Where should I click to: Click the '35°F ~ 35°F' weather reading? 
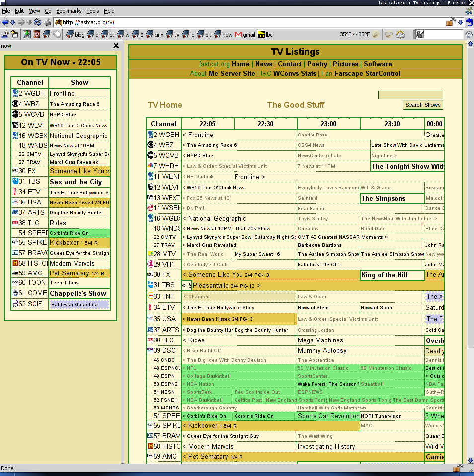click(x=355, y=34)
